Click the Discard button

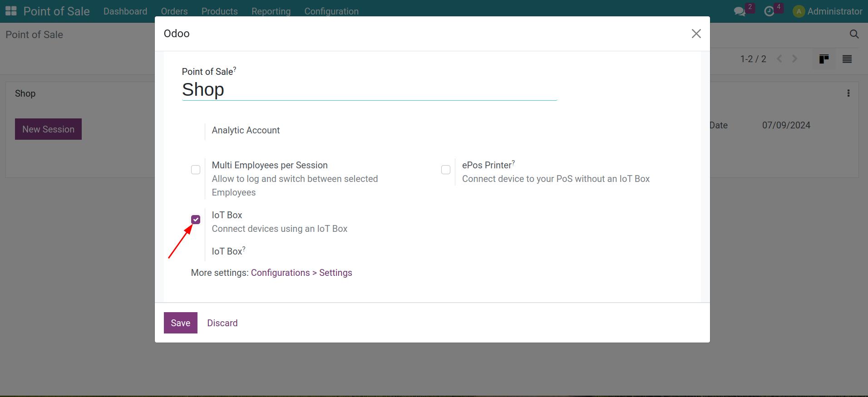[222, 323]
